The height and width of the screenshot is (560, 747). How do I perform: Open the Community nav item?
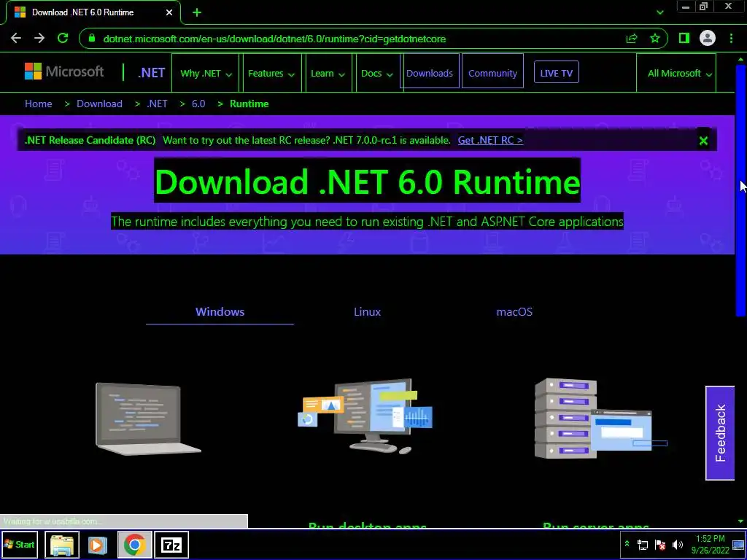tap(492, 74)
